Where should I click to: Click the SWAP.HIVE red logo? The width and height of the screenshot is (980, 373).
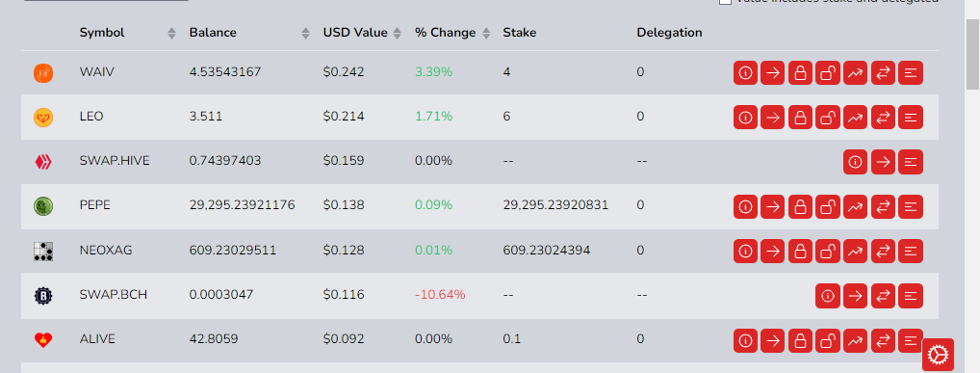(43, 162)
